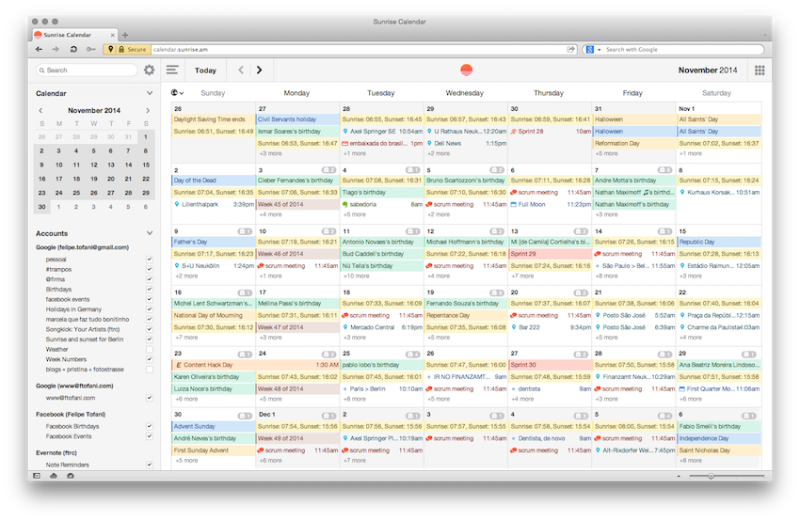Uncheck the Facebook Birthdays calendar
Image resolution: width=800 pixels, height=521 pixels.
tap(149, 426)
